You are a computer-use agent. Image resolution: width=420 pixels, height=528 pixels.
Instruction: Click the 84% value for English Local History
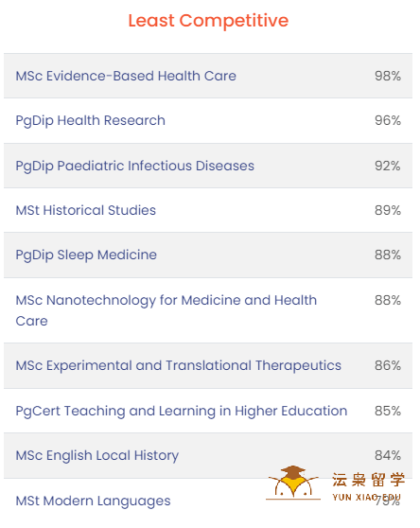click(x=388, y=455)
